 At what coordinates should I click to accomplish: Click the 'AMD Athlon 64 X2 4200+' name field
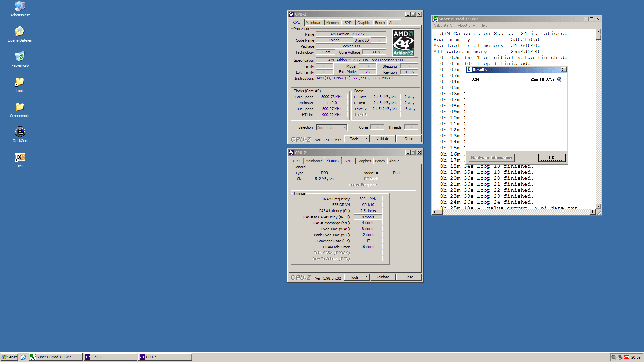click(351, 34)
